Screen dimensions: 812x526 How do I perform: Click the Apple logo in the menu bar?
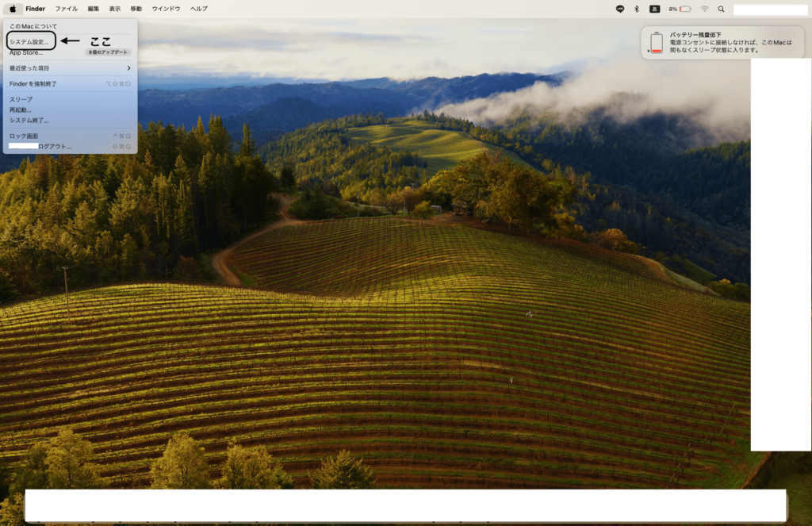[13, 9]
